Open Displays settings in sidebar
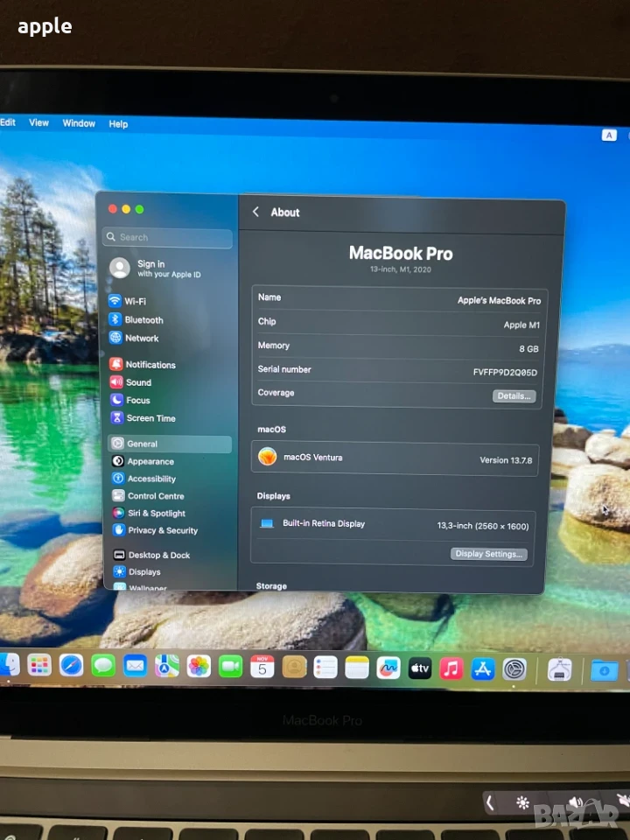630x840 pixels. tap(137, 571)
